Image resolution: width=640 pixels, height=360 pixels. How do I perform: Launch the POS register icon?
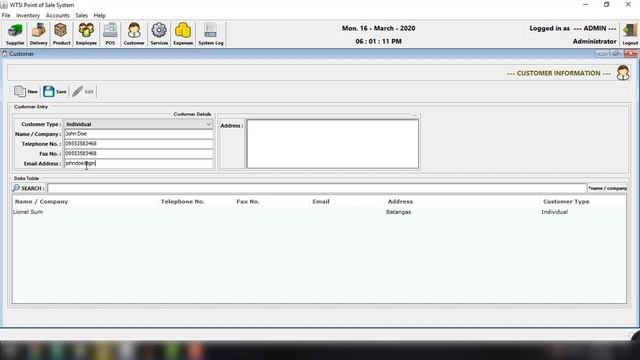[x=110, y=34]
